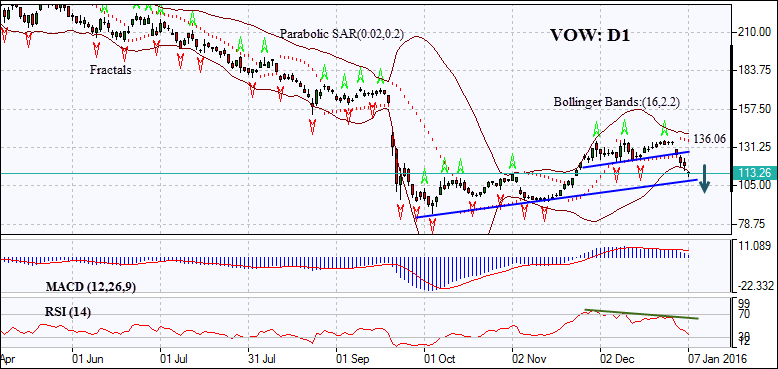Click the 183.75 price axis value
This screenshot has width=778, height=369.
pos(753,70)
